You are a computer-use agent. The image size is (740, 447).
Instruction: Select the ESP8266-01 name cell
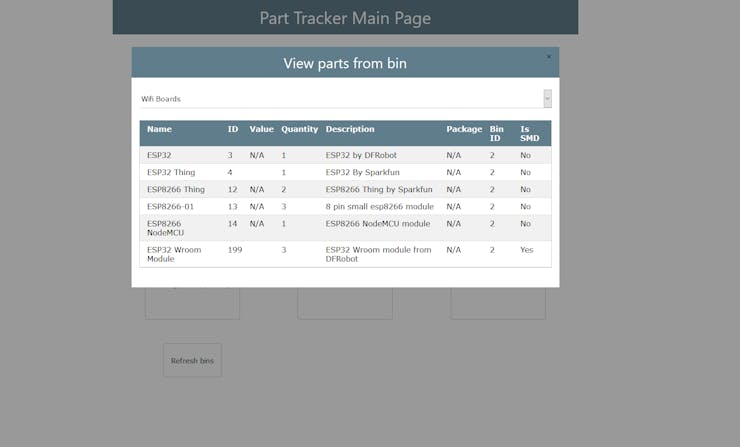tap(170, 206)
